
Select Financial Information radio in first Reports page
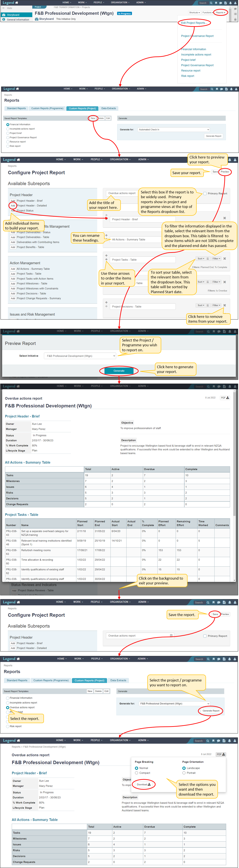[x=8, y=124]
